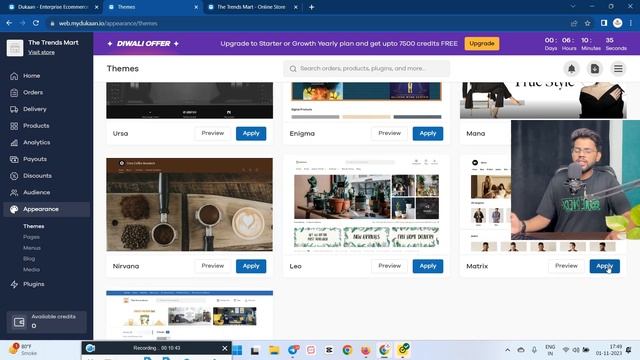The width and height of the screenshot is (640, 360).
Task: Open Available credits wallet panel
Action: pyautogui.click(x=47, y=322)
